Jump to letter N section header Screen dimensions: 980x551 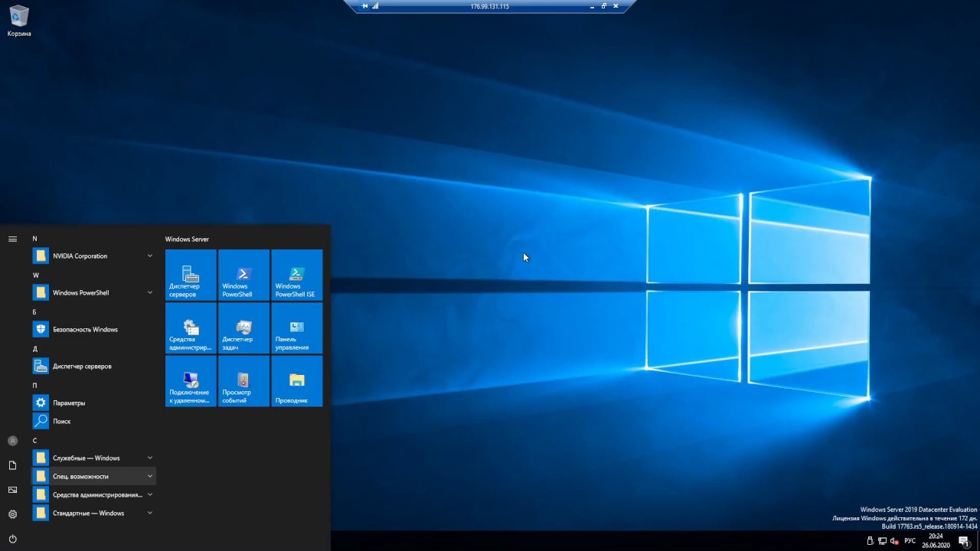(34, 239)
